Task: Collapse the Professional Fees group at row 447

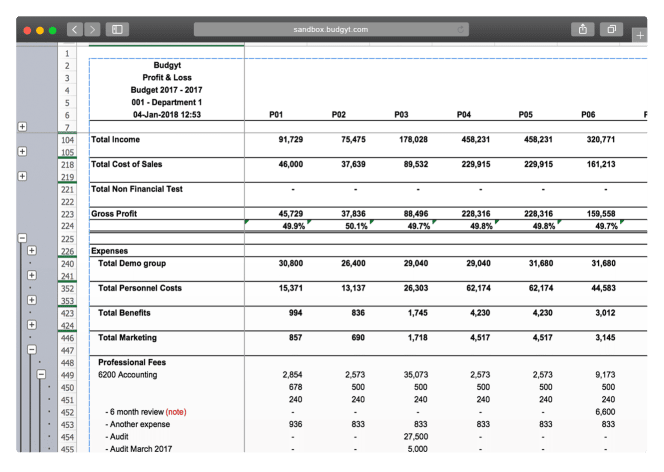Action: 32,350
